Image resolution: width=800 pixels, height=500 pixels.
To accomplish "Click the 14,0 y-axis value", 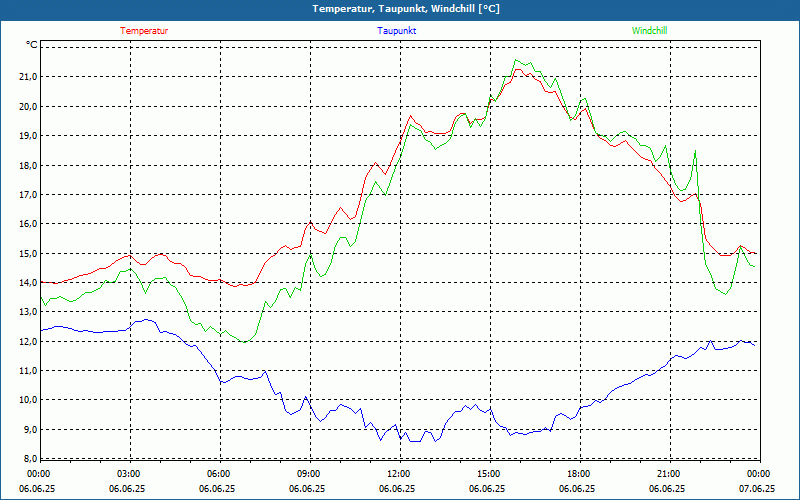I will coord(29,283).
